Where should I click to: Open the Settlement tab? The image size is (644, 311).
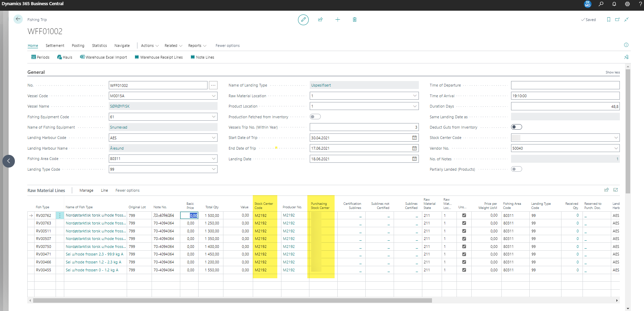pos(55,46)
